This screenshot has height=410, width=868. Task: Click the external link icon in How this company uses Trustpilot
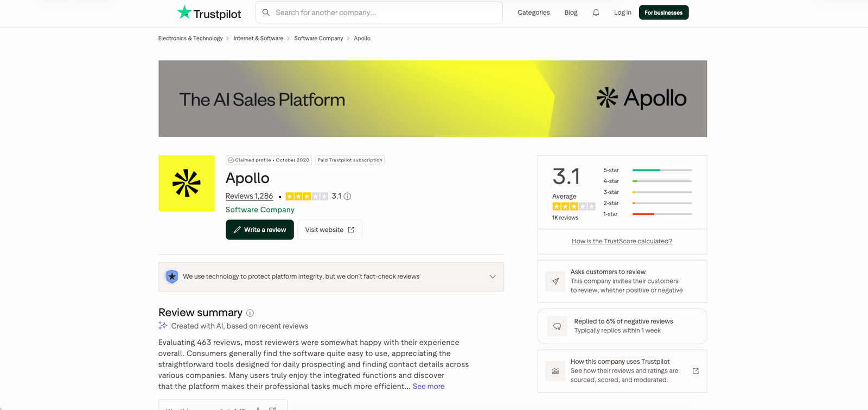[x=695, y=371]
